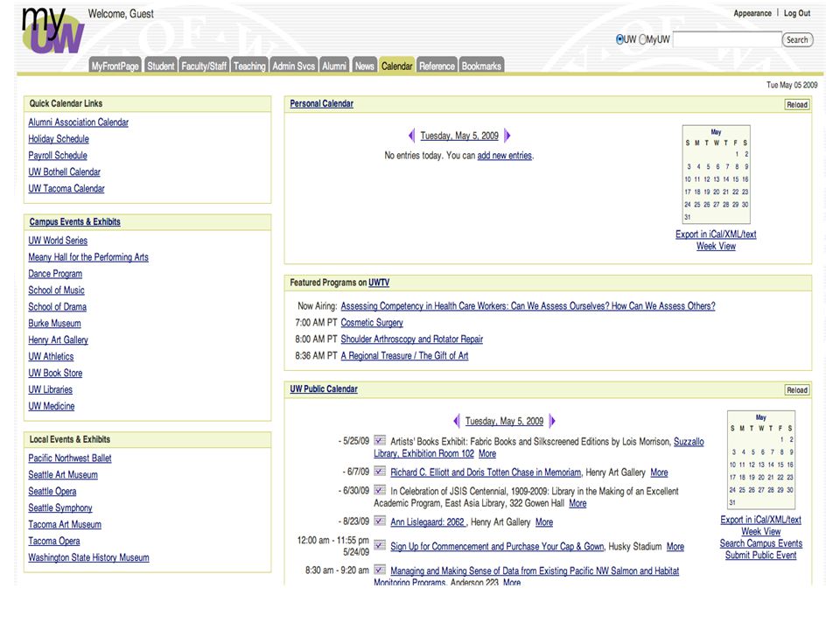Screen dimensions: 840x630
Task: Click the Tuesday, May 5, 2009 Personal Calendar date
Action: 459,136
